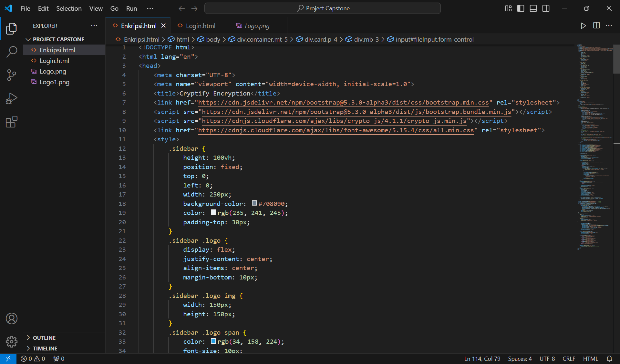This screenshot has height=364, width=620.
Task: Click the editor minimap overview
Action: [595, 147]
